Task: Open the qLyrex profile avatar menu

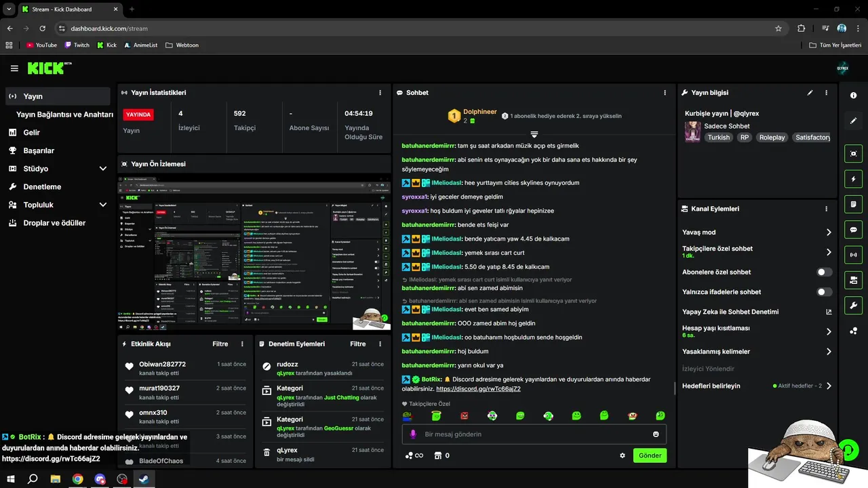Action: pos(843,68)
